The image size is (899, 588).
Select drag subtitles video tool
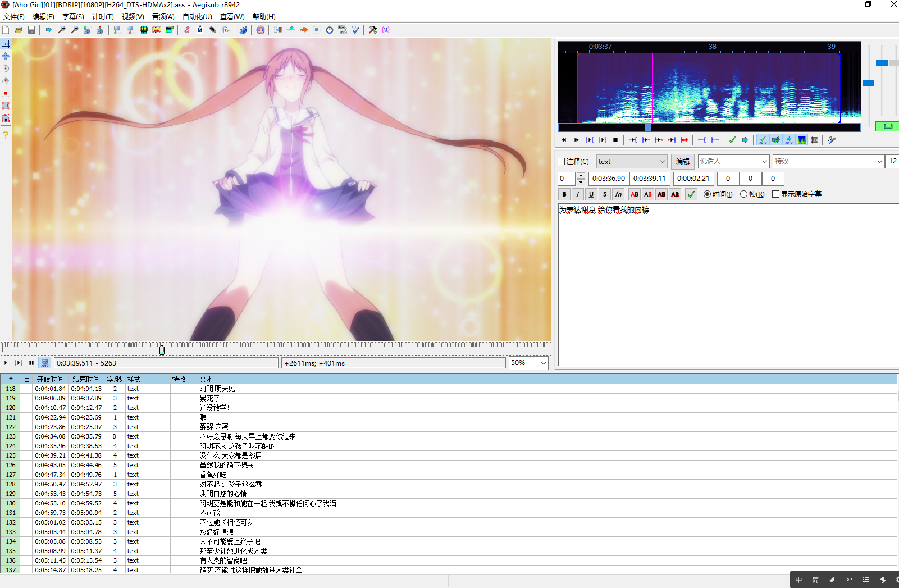point(6,56)
